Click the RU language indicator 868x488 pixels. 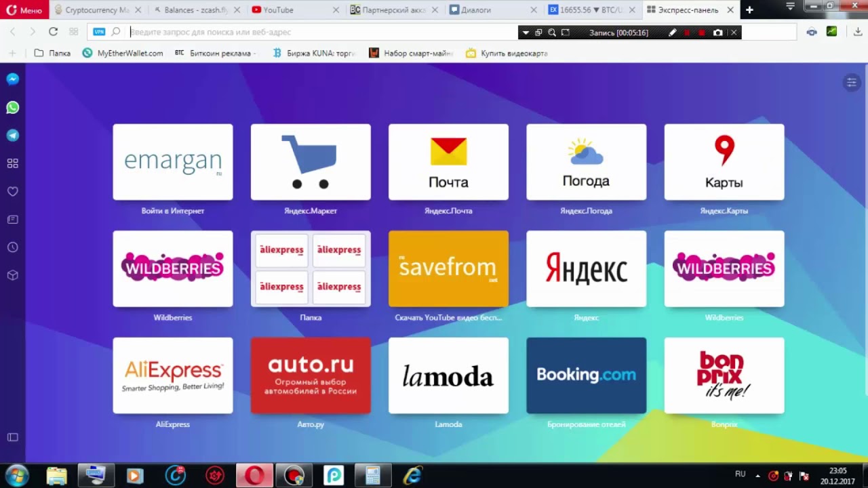[x=740, y=474]
